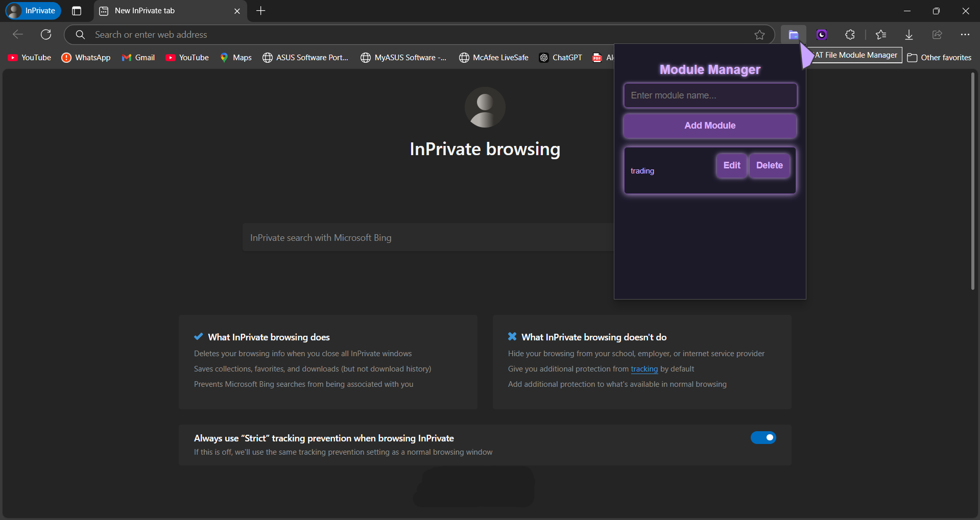
Task: Click the Add Module button
Action: pos(709,126)
